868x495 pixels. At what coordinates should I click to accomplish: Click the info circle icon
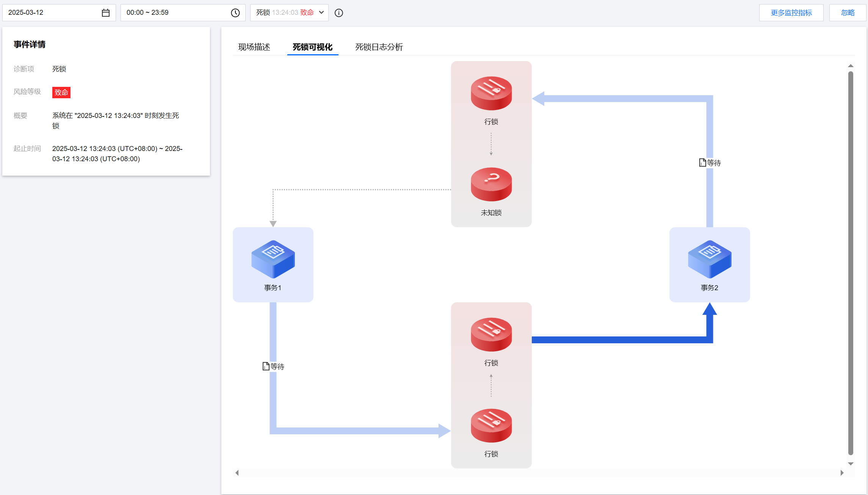click(x=339, y=13)
